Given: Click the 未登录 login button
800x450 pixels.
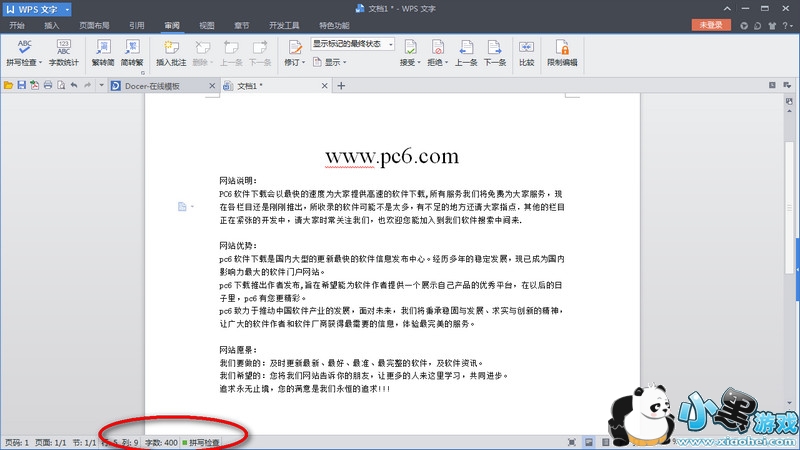Looking at the screenshot, I should point(711,25).
